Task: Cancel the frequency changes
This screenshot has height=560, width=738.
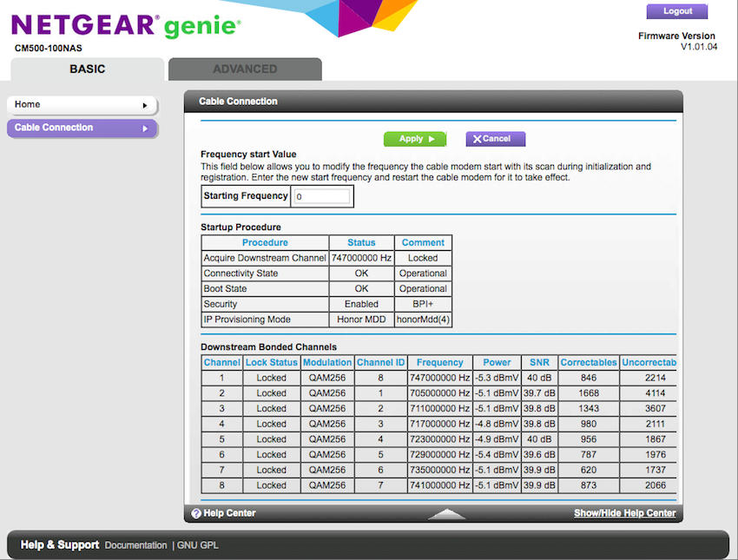Action: tap(496, 139)
